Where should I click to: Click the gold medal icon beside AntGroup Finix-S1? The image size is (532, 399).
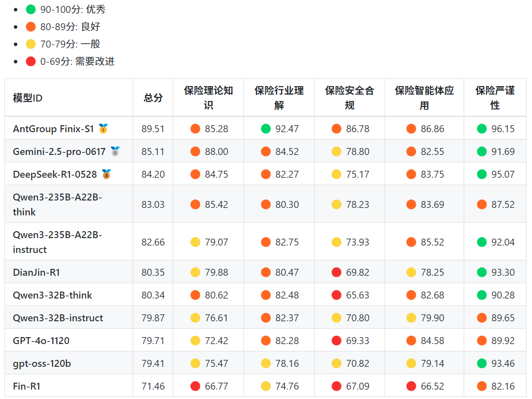coord(103,129)
